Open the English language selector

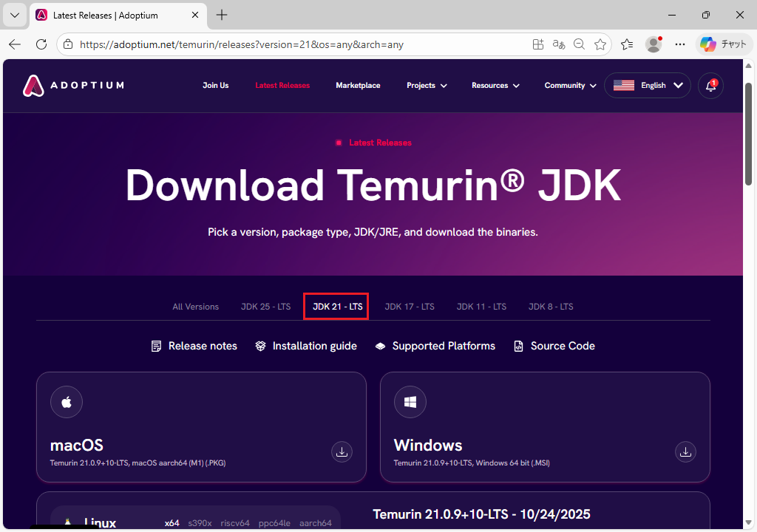coord(647,86)
